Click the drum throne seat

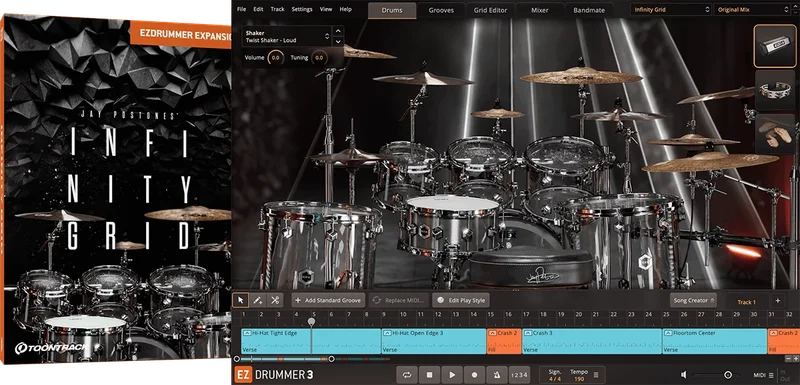[x=531, y=268]
